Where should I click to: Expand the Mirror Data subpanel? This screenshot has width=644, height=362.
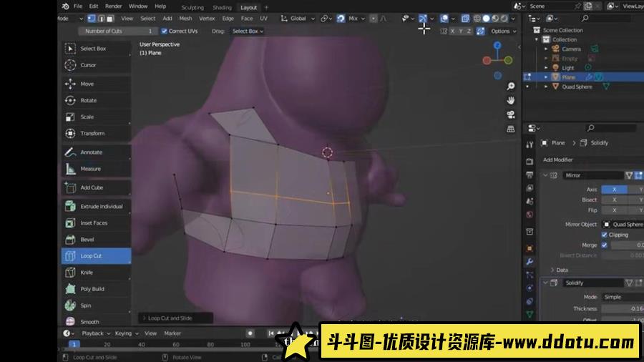[x=552, y=270]
